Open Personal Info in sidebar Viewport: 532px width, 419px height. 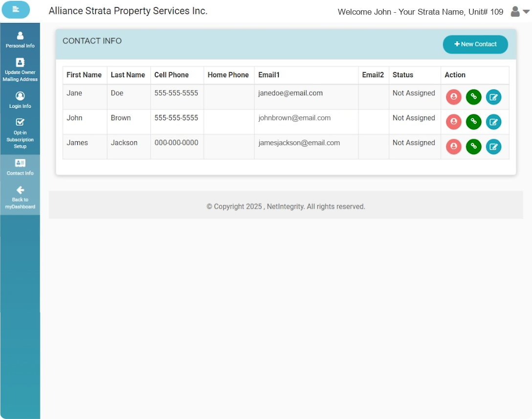point(20,40)
